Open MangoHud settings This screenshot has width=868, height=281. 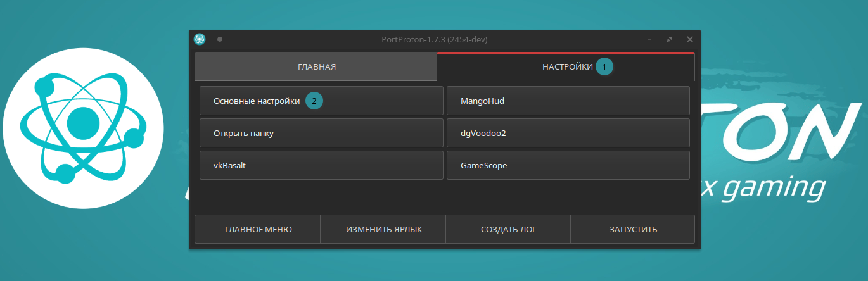568,101
